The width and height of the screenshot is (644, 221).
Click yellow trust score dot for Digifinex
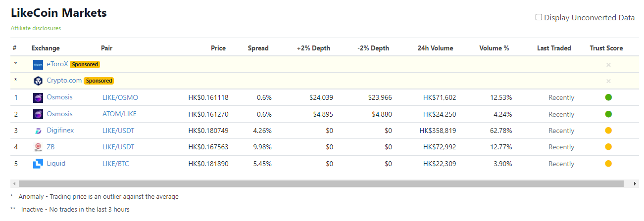click(x=608, y=131)
